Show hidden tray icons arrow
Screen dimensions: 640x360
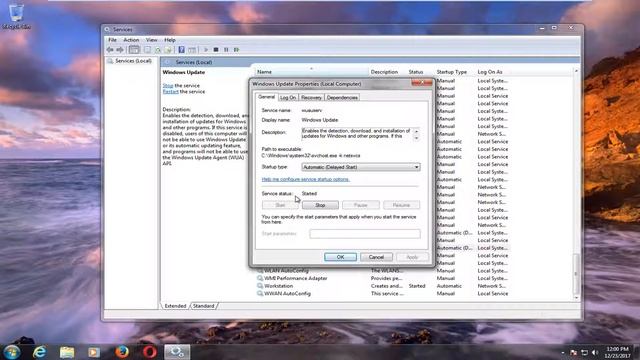[x=562, y=352]
